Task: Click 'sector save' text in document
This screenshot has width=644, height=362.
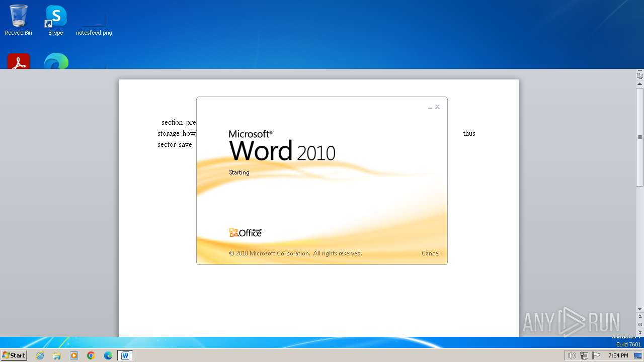Action: [175, 144]
